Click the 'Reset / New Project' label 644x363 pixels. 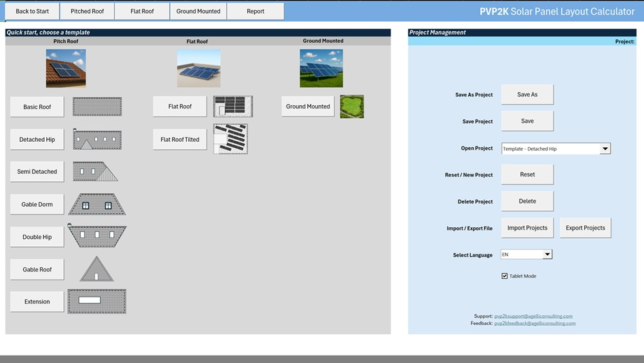469,175
